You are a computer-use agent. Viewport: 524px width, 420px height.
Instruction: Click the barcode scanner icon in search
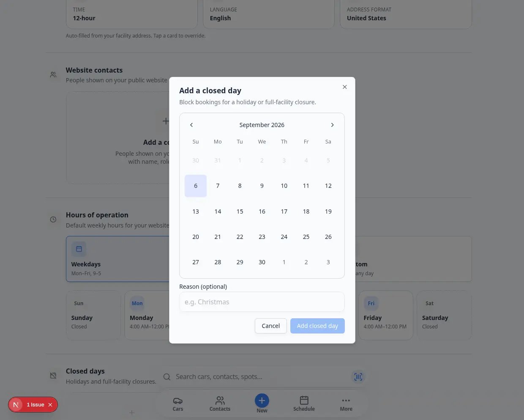coord(358,377)
